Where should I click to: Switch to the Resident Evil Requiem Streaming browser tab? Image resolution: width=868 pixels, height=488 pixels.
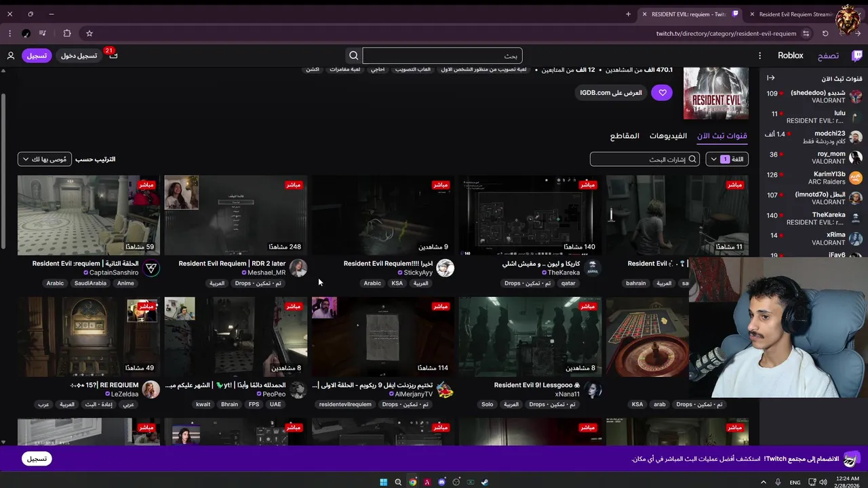coord(796,14)
